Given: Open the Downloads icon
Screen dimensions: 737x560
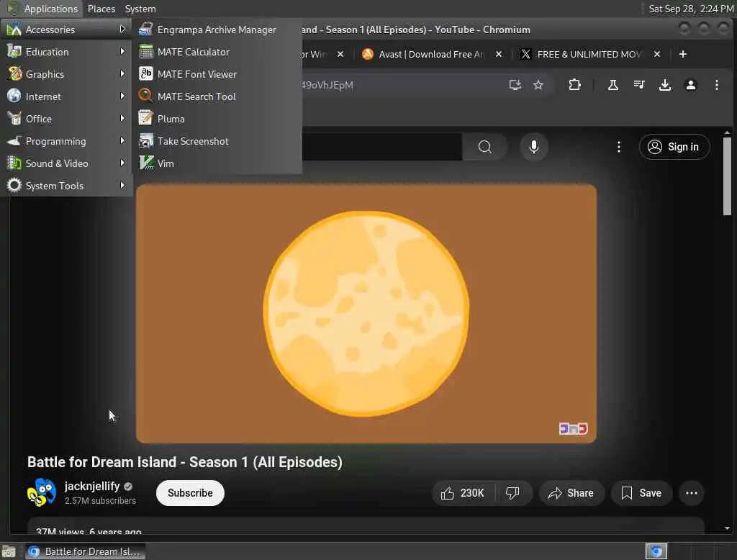Looking at the screenshot, I should click(664, 85).
